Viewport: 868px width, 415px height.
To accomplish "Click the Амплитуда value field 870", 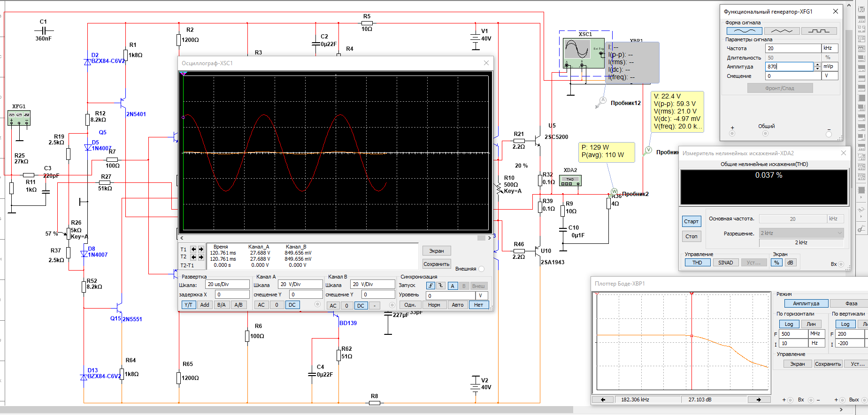I will tap(790, 67).
